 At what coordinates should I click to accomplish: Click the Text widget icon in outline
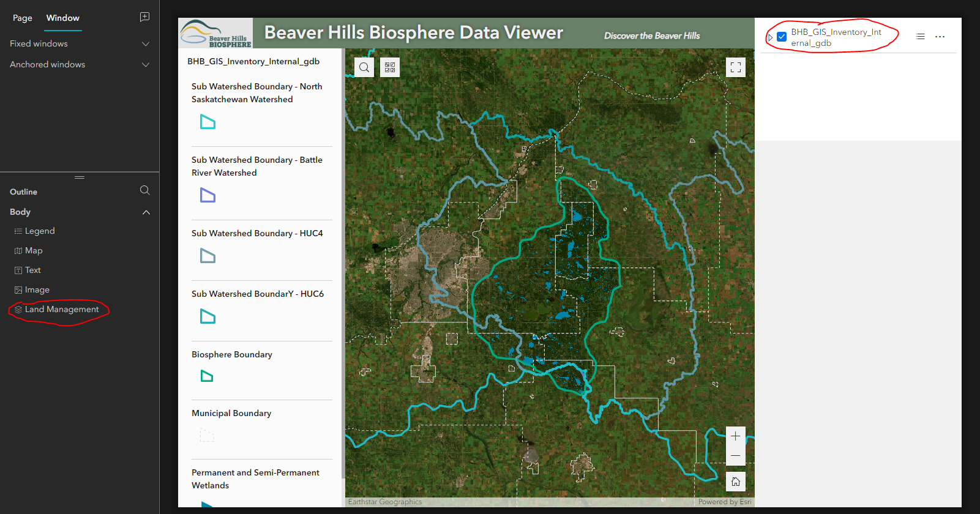(18, 270)
